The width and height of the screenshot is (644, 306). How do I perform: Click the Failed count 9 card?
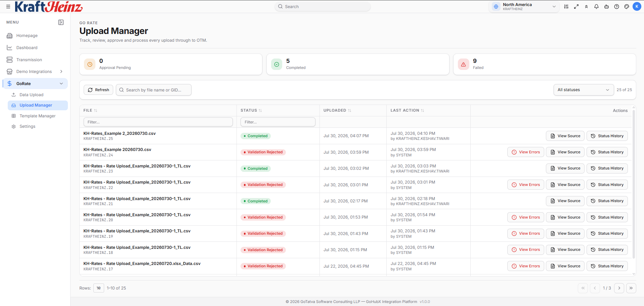pos(545,64)
